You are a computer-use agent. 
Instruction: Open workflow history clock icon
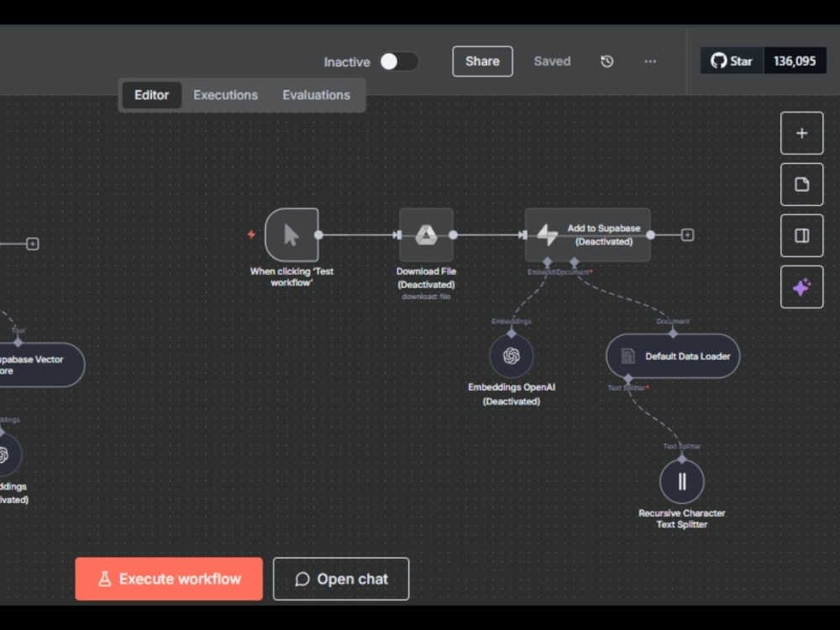tap(606, 61)
